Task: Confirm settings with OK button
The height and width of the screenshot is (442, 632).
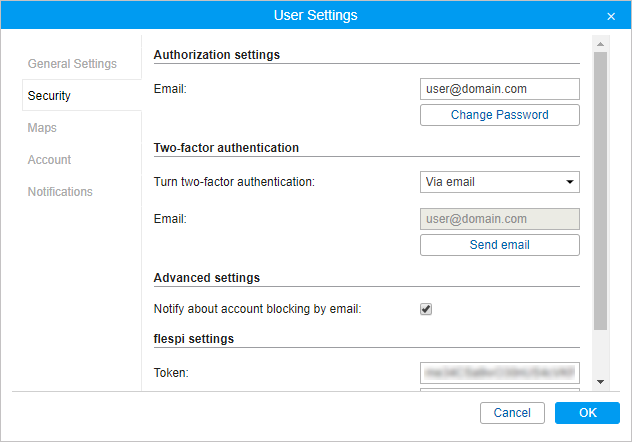Action: coord(587,413)
